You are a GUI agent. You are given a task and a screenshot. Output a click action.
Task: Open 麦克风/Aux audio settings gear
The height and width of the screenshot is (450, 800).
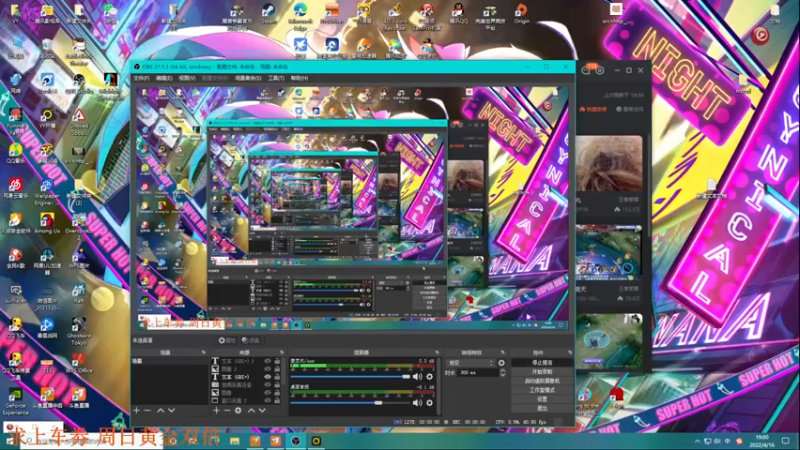pyautogui.click(x=430, y=377)
